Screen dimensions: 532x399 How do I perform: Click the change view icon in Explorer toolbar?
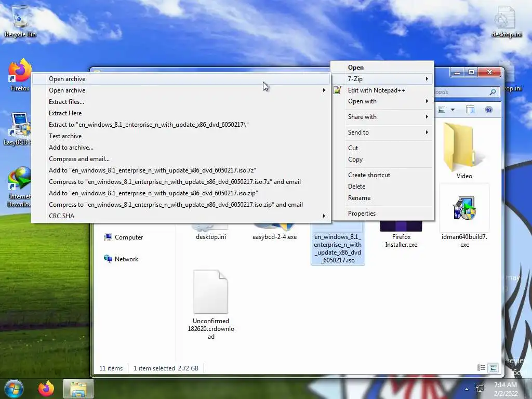coord(442,110)
